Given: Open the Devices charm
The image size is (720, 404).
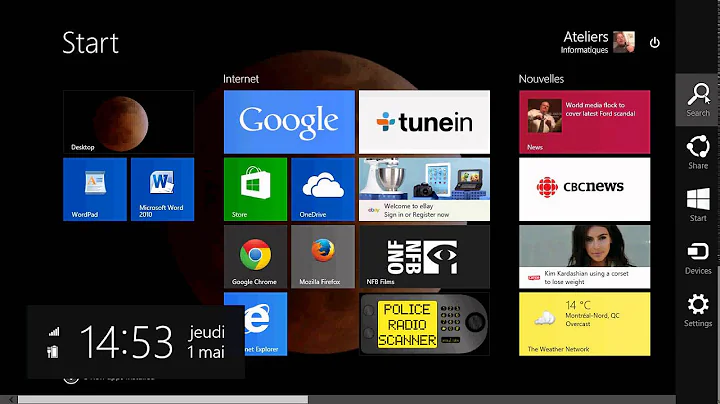Looking at the screenshot, I should pyautogui.click(x=698, y=258).
